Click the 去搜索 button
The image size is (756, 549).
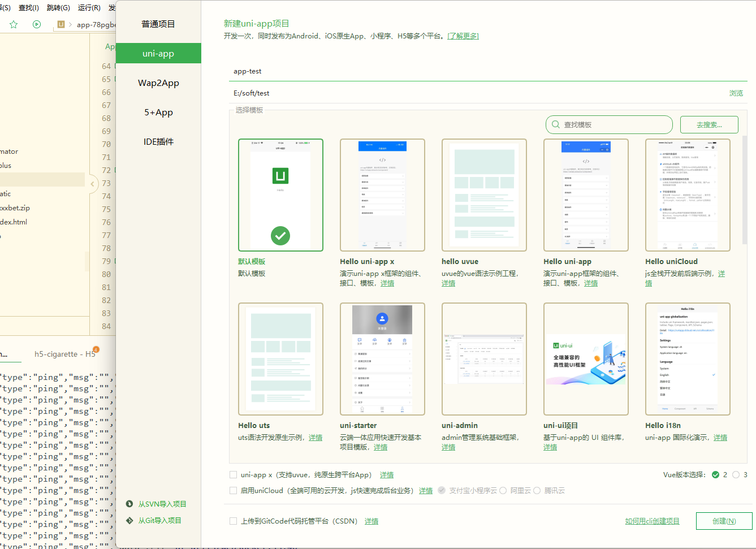pos(709,124)
